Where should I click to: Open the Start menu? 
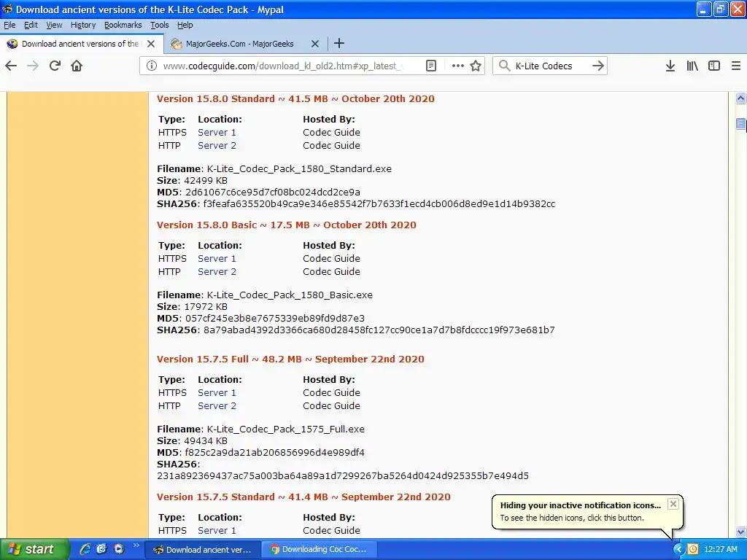click(34, 549)
